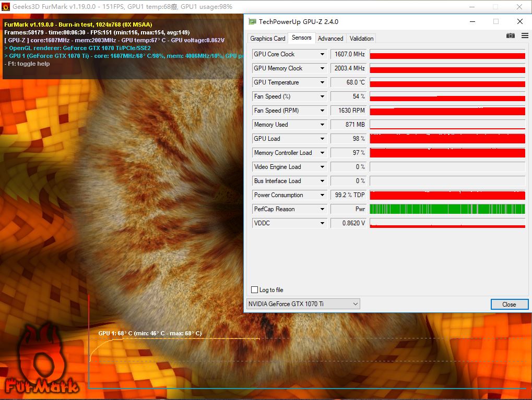Image resolution: width=532 pixels, height=400 pixels.
Task: Click the FurMark title bar app icon
Action: (x=6, y=6)
